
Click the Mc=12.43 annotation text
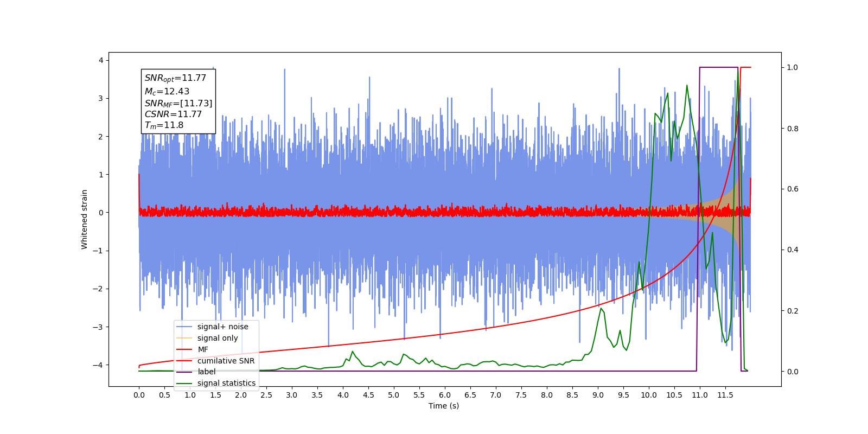(167, 92)
